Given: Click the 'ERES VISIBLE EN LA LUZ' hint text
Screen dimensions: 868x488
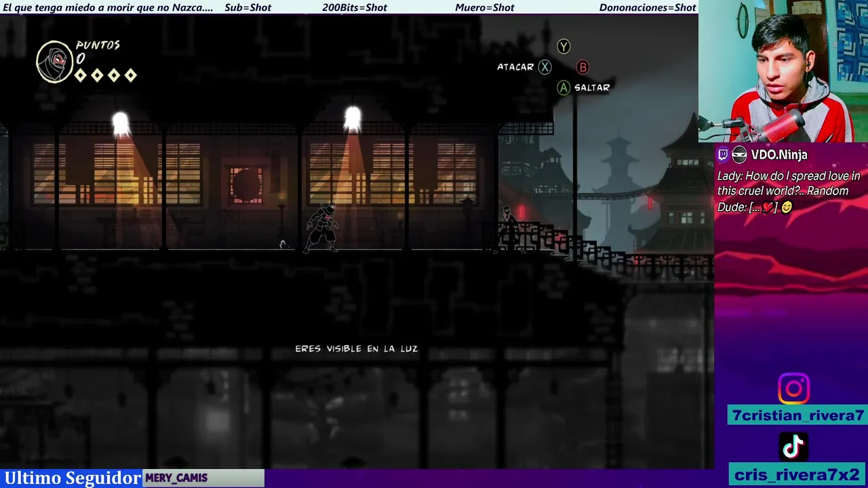Looking at the screenshot, I should tap(357, 348).
